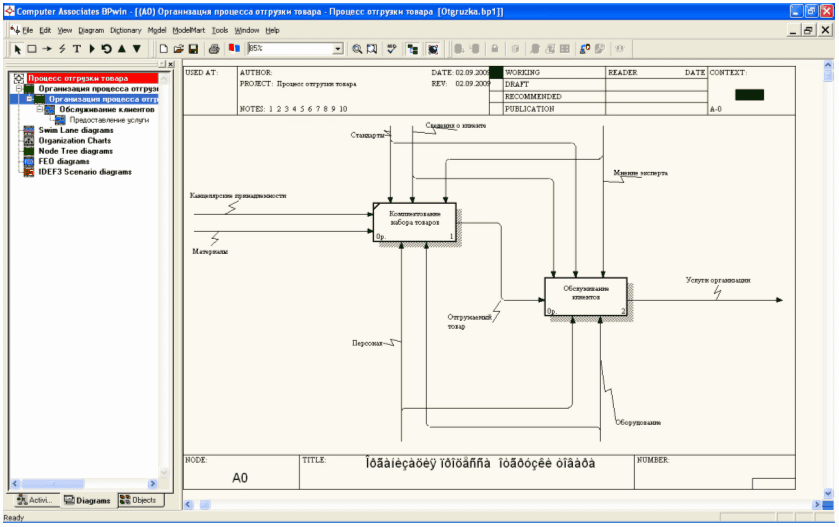Click the 'Услуги организации' arrow label

tap(718, 280)
